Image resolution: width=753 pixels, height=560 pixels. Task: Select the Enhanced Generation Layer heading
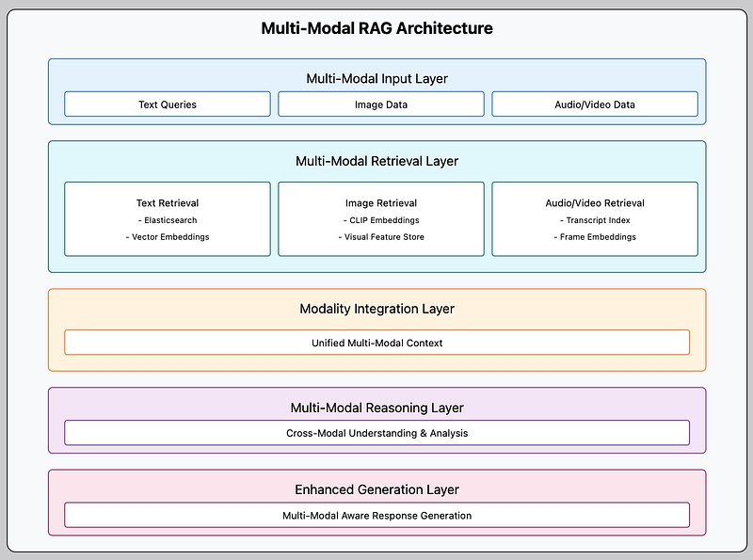376,489
